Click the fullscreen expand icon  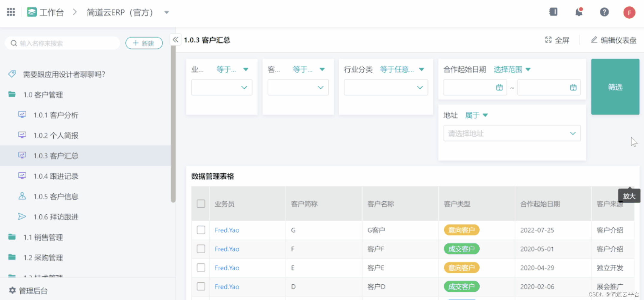(x=548, y=40)
